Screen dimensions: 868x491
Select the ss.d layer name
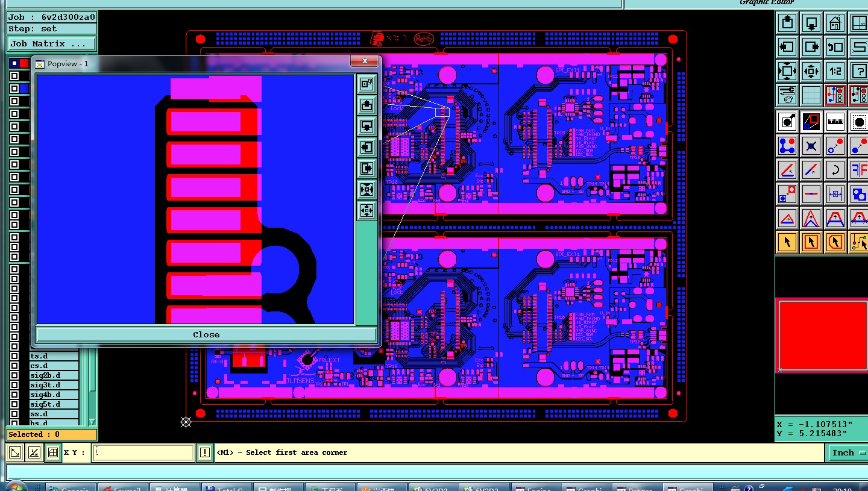pyautogui.click(x=54, y=414)
